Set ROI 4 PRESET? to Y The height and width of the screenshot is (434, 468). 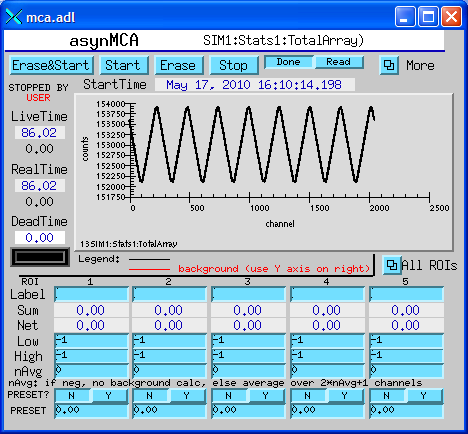click(346, 396)
